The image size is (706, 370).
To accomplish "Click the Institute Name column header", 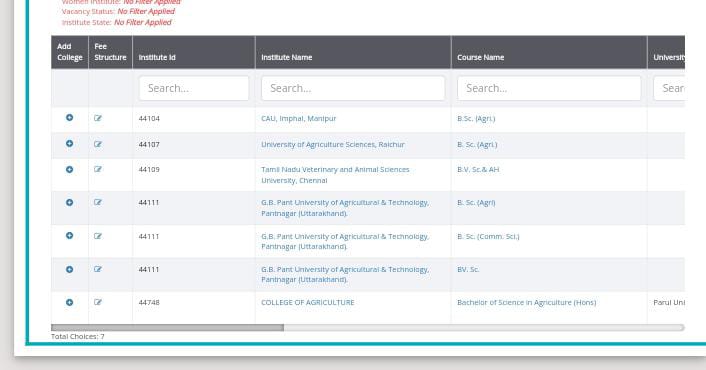I will [x=353, y=52].
